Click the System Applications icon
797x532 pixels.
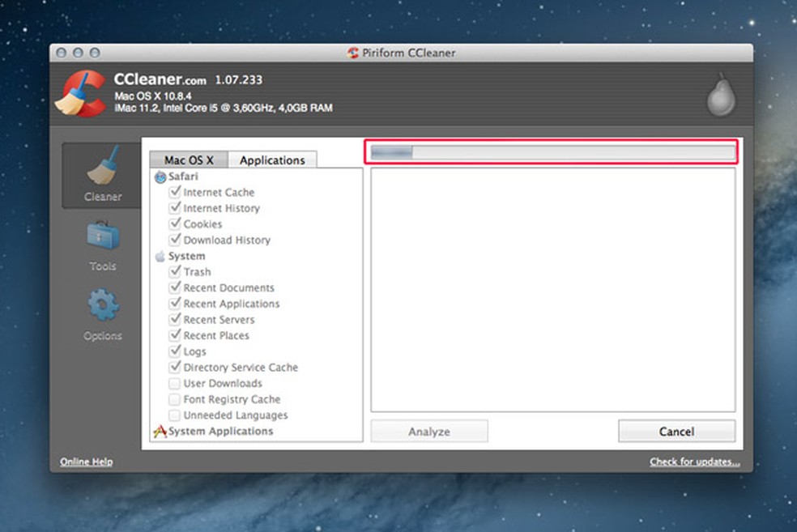tap(160, 432)
